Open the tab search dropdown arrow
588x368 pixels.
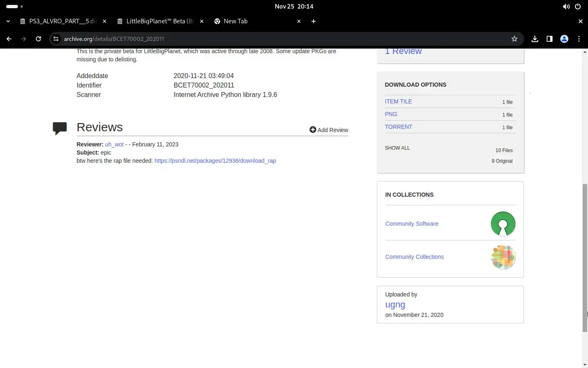point(8,21)
